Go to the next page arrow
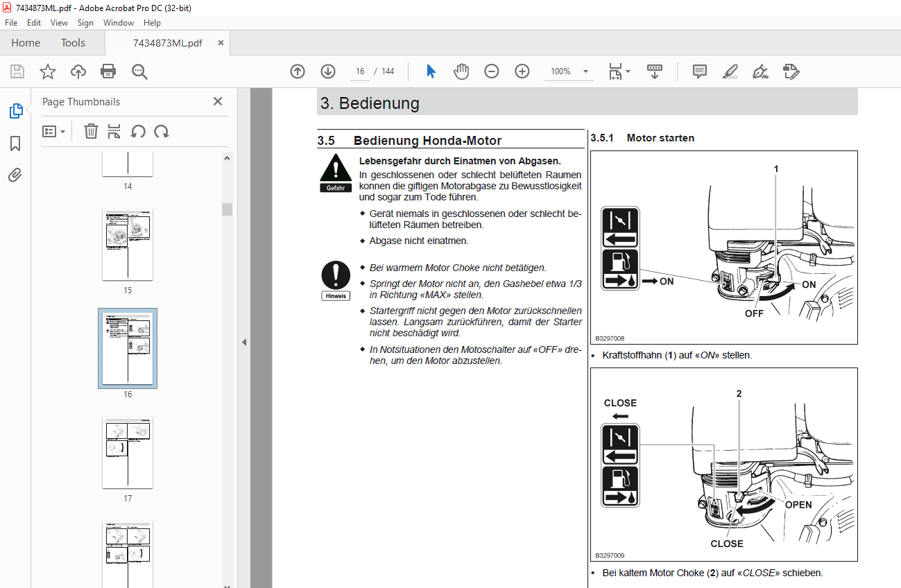The width and height of the screenshot is (901, 588). (x=328, y=71)
